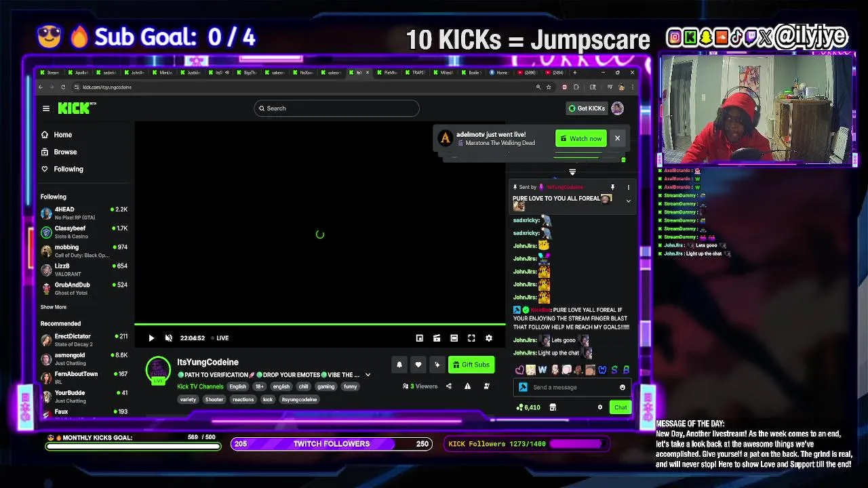
Task: Open the clip creation icon
Action: pyautogui.click(x=437, y=338)
